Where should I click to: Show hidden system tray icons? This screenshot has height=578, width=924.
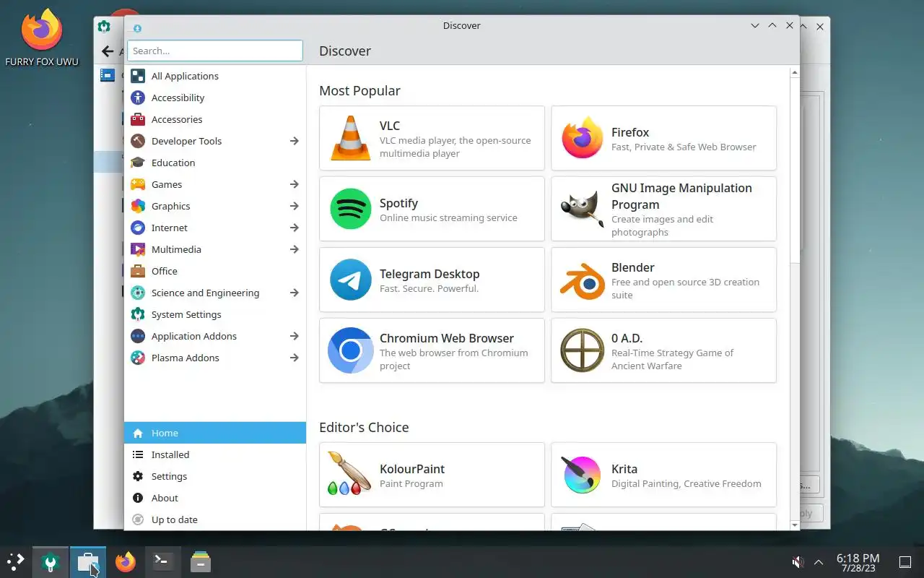coord(819,561)
